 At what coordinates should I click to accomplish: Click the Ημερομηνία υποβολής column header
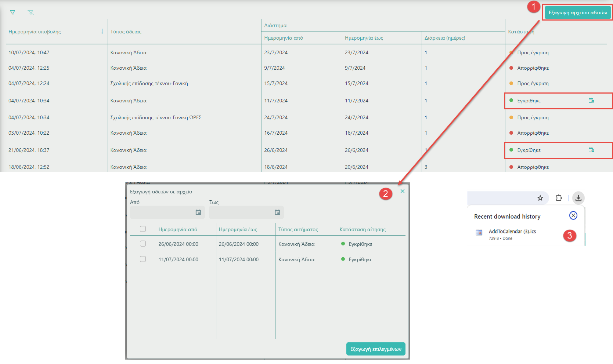(x=35, y=32)
